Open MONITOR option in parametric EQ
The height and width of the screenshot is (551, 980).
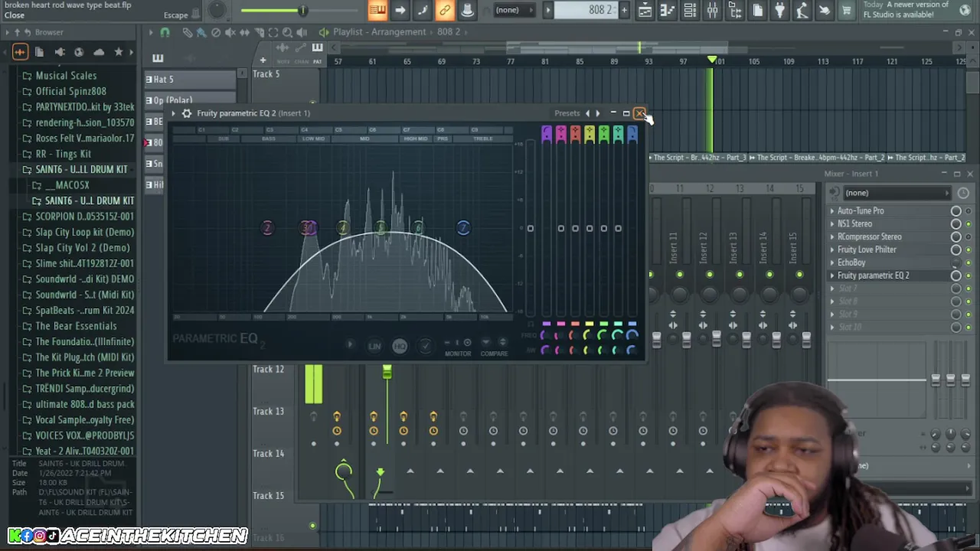point(458,354)
